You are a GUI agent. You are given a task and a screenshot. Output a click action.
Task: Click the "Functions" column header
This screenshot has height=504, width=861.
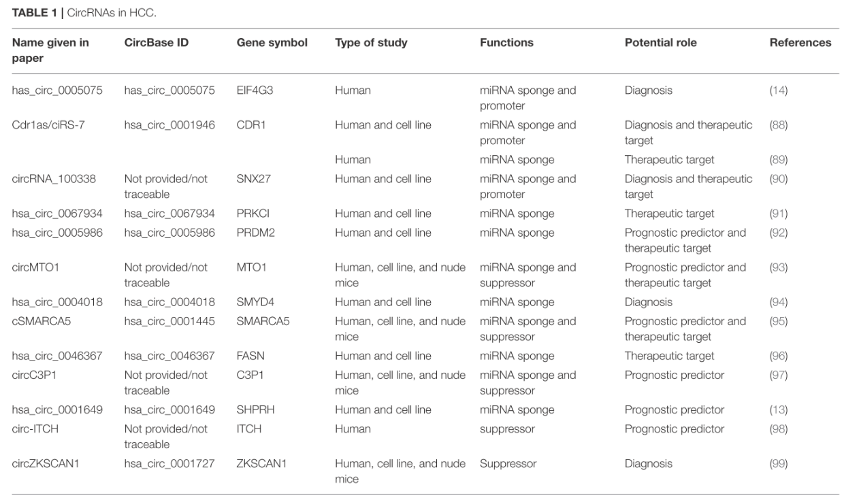tap(506, 43)
